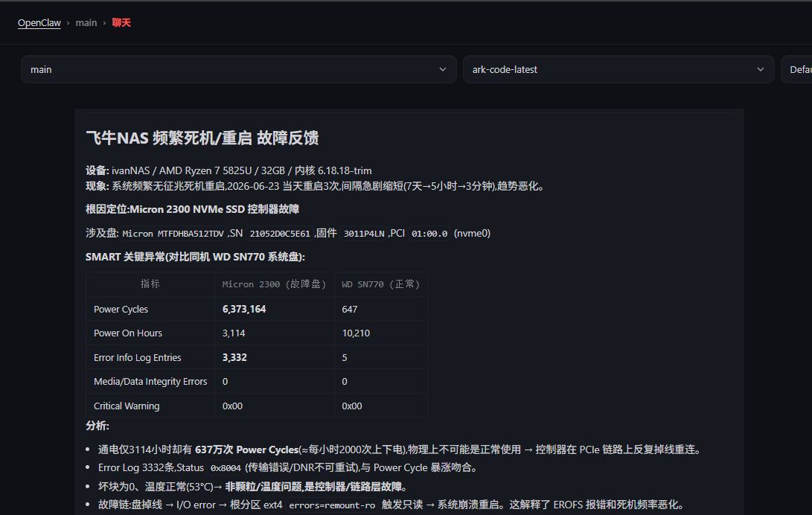
Task: Open the main session dropdown
Action: [239, 69]
